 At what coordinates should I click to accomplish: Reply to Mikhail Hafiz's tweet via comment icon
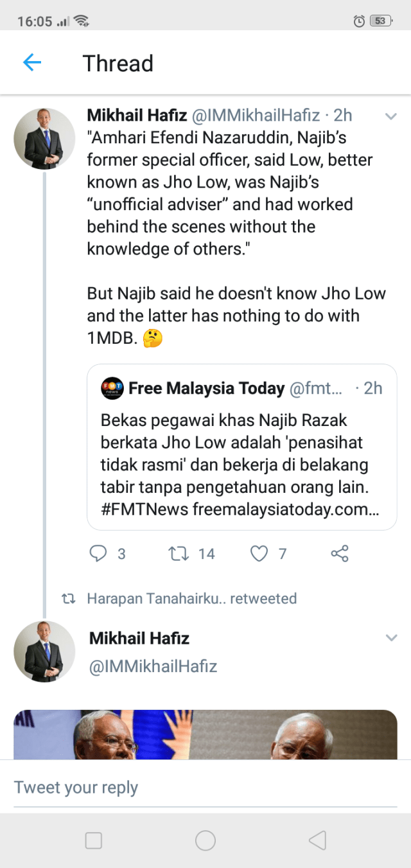[98, 553]
